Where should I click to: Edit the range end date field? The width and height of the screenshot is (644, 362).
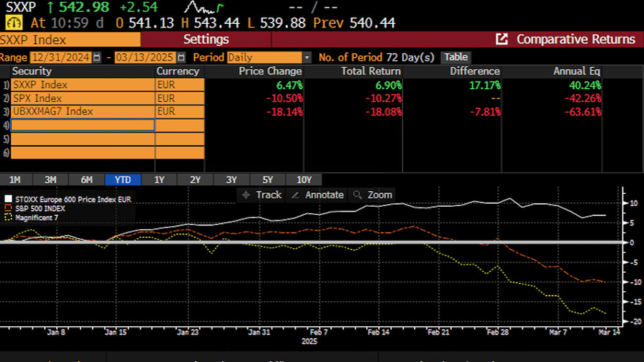tap(146, 57)
